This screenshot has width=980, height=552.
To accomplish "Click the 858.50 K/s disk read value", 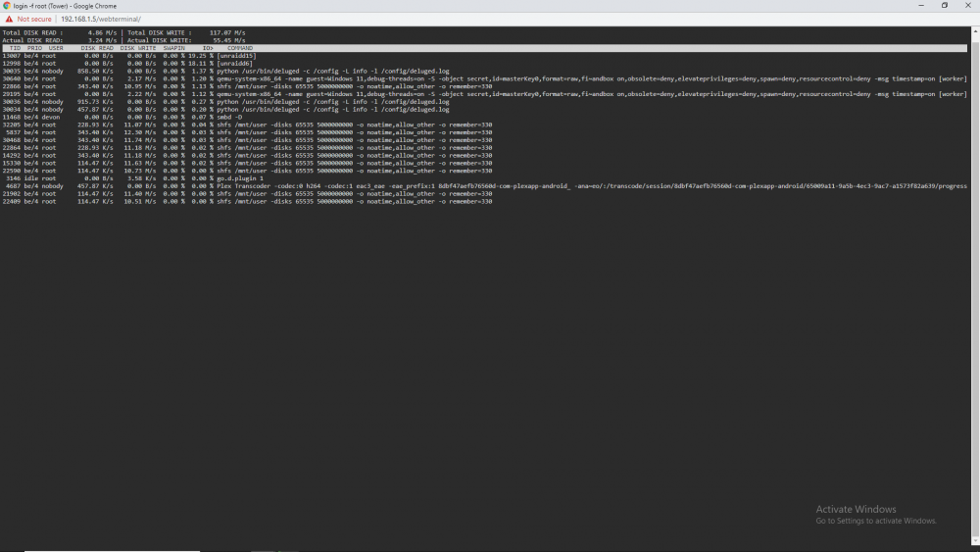I will [95, 72].
